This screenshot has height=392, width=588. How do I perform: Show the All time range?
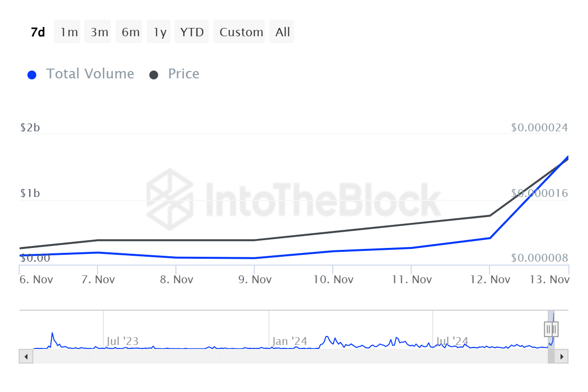click(282, 31)
